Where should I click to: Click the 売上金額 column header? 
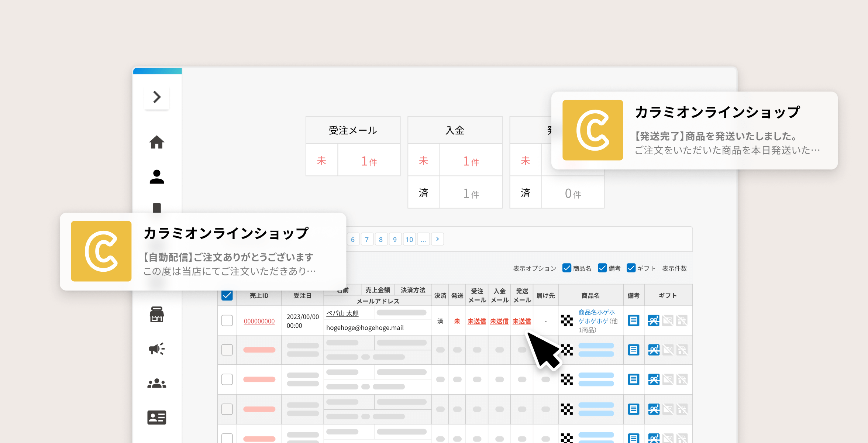pos(378,290)
